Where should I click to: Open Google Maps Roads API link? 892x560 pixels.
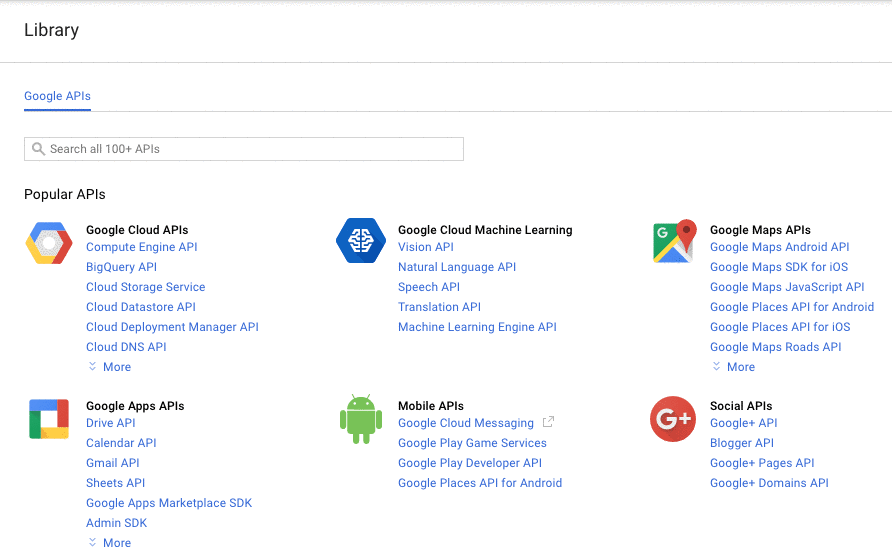pyautogui.click(x=776, y=347)
